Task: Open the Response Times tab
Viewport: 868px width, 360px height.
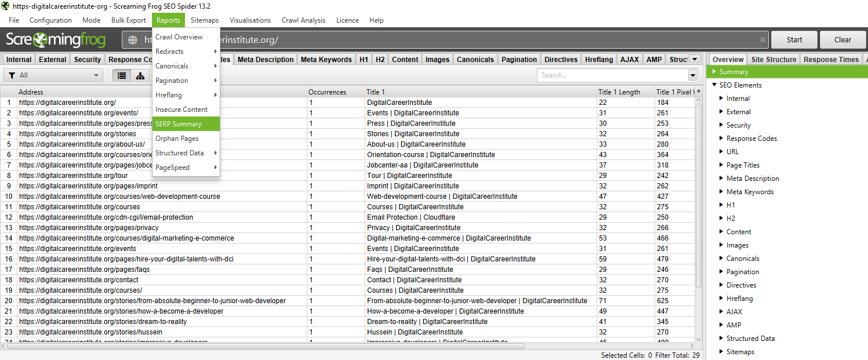Action: click(831, 59)
